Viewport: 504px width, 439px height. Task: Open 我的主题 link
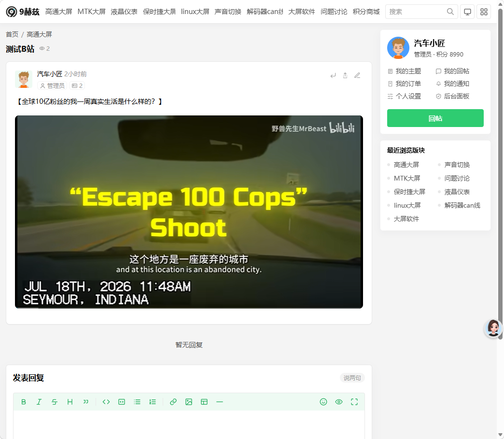point(405,71)
